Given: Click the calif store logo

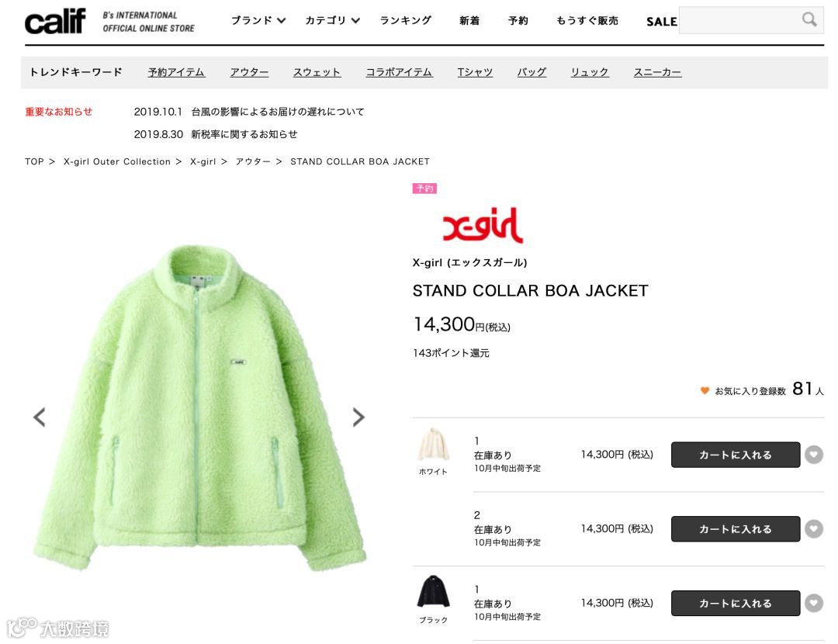Looking at the screenshot, I should click(55, 22).
